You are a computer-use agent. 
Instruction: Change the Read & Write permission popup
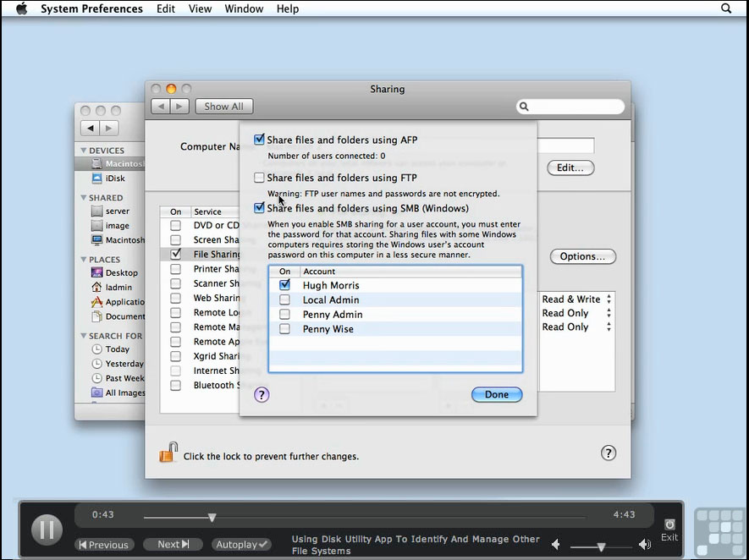(576, 299)
